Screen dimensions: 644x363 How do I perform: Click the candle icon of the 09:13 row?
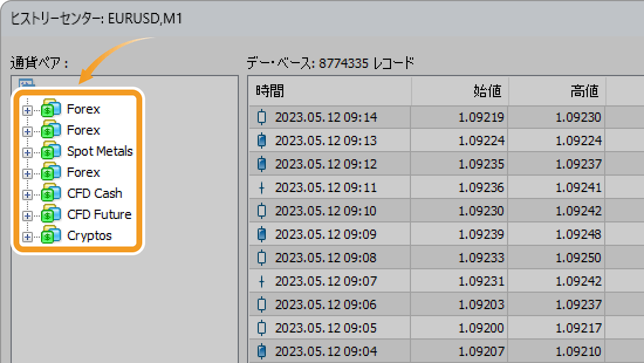[x=262, y=141]
